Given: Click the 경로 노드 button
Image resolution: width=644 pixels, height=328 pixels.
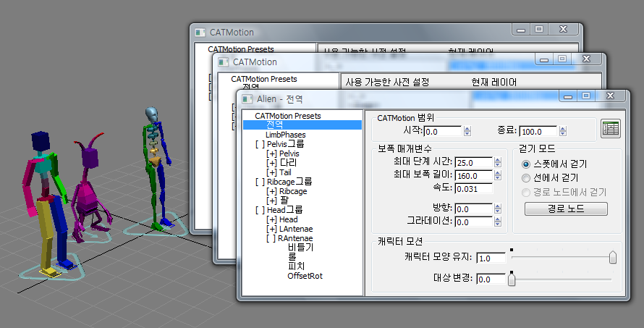Looking at the screenshot, I should 566,209.
